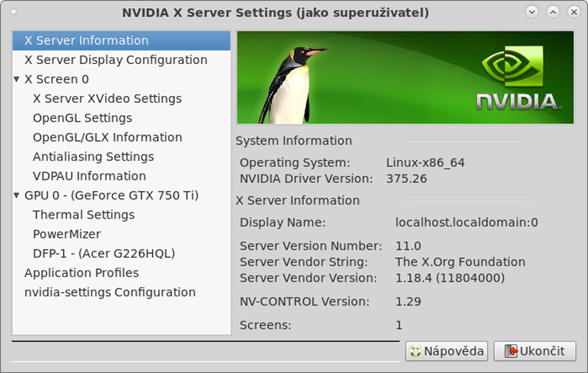This screenshot has height=373, width=588.
Task: Click the Screens label
Action: click(x=266, y=325)
